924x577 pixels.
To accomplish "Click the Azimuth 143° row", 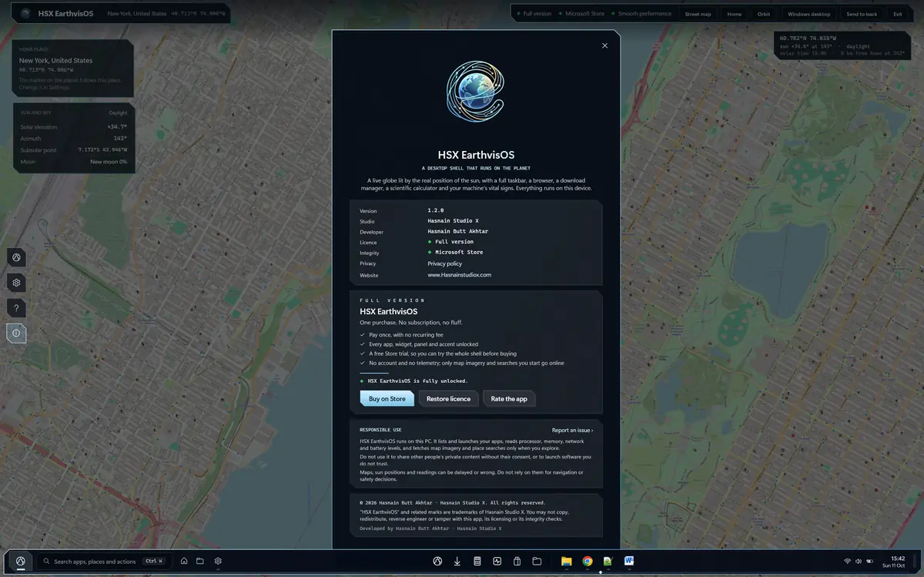I will pos(74,139).
